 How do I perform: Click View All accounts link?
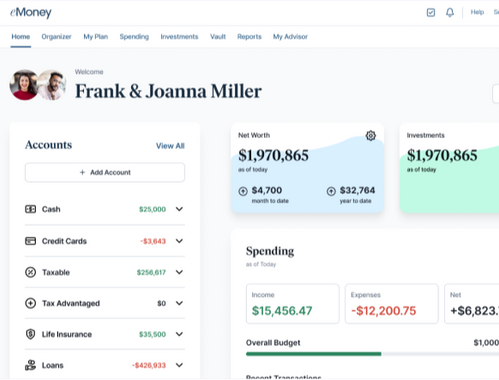[x=170, y=146]
